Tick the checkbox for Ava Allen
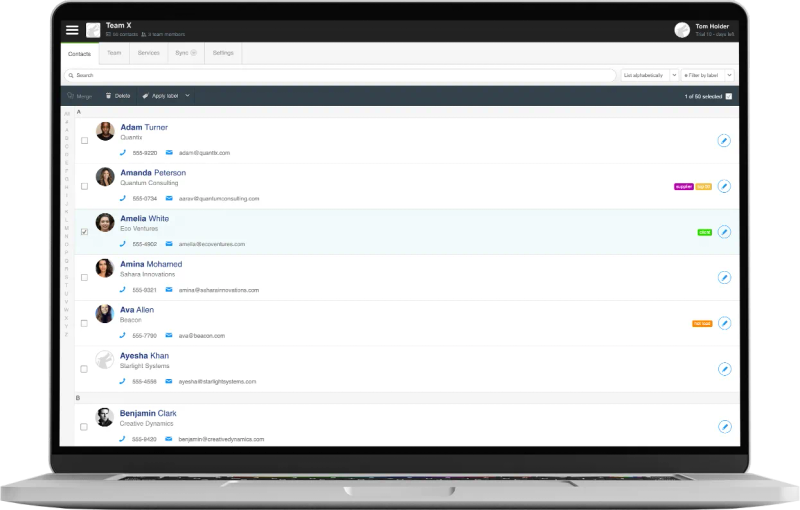 (x=84, y=323)
